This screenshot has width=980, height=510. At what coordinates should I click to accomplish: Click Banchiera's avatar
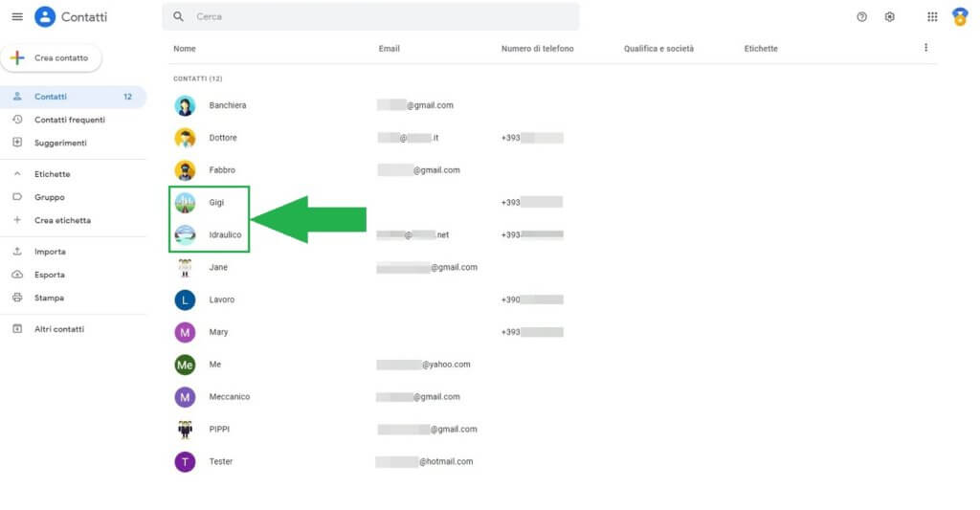(185, 105)
